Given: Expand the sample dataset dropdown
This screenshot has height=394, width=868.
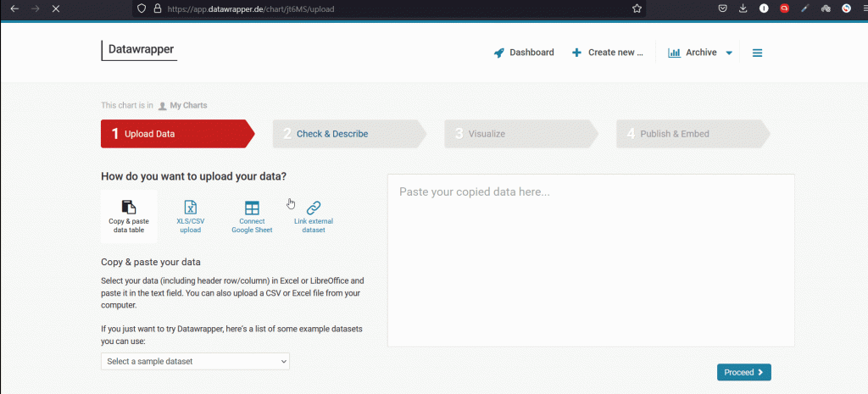Looking at the screenshot, I should [x=195, y=361].
